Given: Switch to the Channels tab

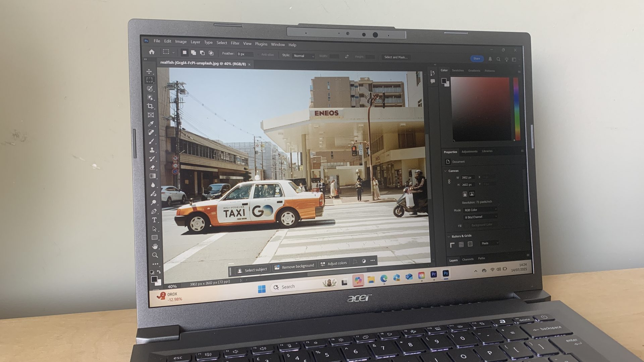Looking at the screenshot, I should (x=468, y=259).
